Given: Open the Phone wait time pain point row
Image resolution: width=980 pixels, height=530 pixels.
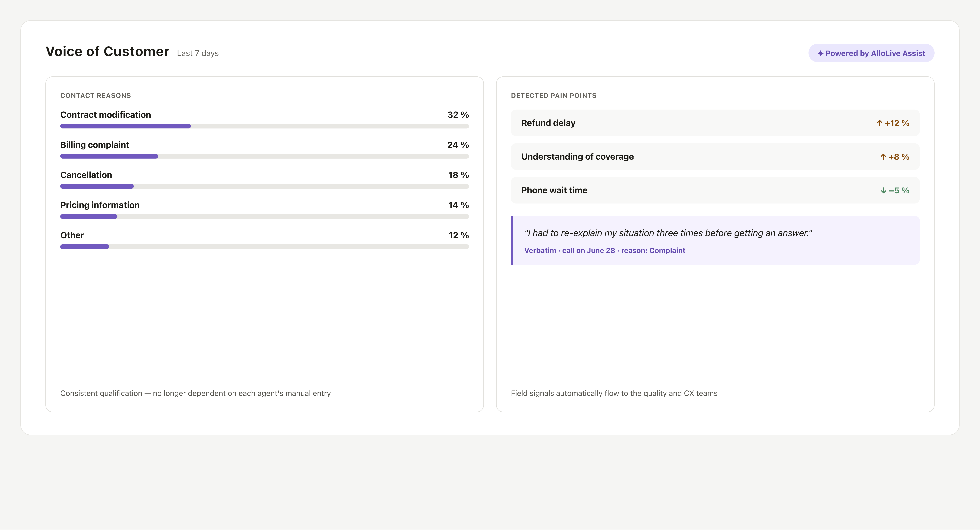Looking at the screenshot, I should (715, 190).
